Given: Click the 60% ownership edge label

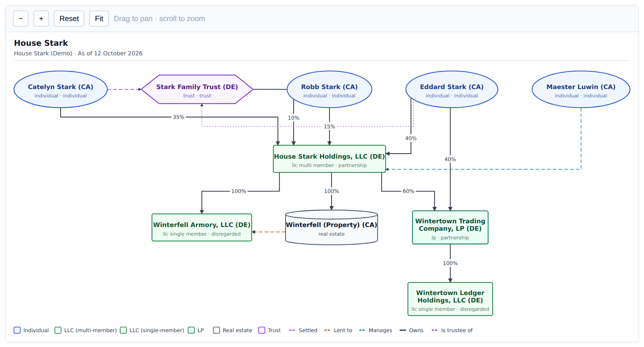Looking at the screenshot, I should pyautogui.click(x=408, y=191).
